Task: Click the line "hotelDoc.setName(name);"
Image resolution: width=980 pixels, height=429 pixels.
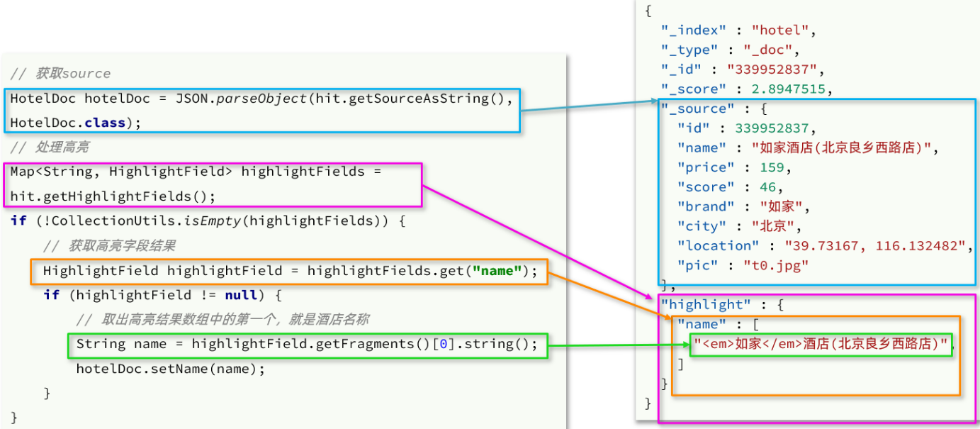Action: [x=170, y=369]
